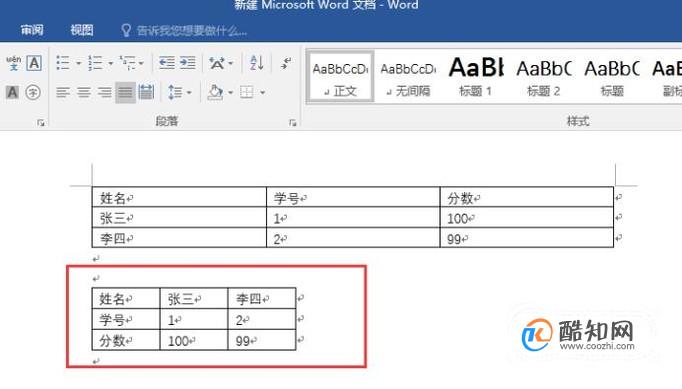The height and width of the screenshot is (389, 682).
Task: Click 张三 cell in transposed table
Action: click(x=194, y=298)
